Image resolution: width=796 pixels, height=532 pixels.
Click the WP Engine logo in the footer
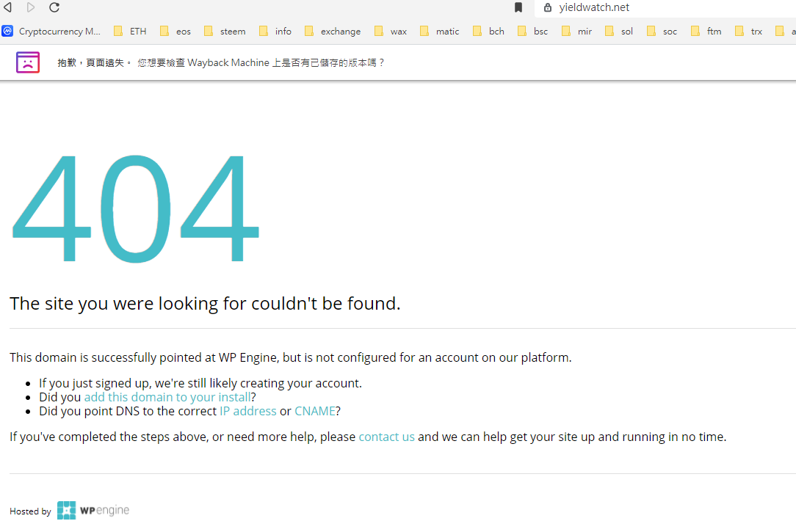click(93, 510)
